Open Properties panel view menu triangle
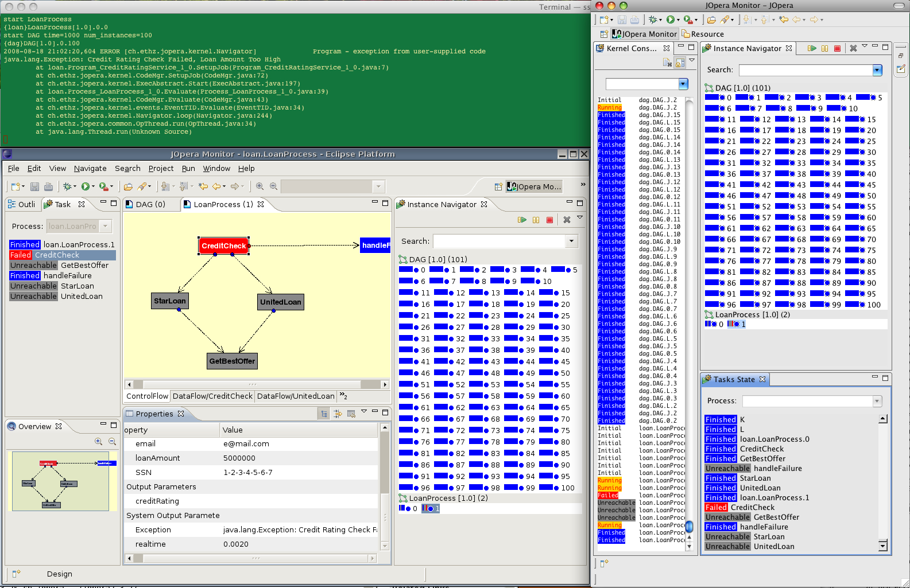910x588 pixels. (x=364, y=411)
